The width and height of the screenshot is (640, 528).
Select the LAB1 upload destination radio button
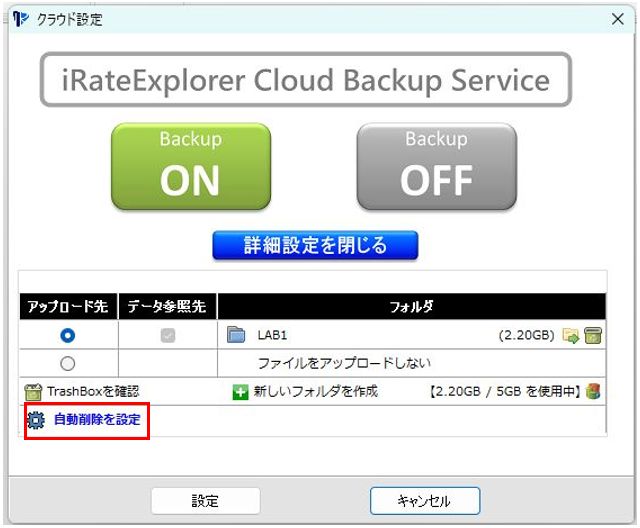click(x=68, y=336)
